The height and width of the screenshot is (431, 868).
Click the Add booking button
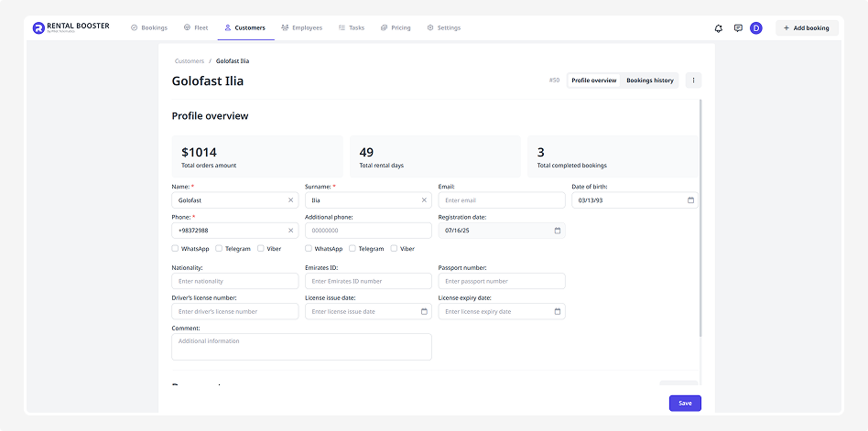(x=806, y=28)
